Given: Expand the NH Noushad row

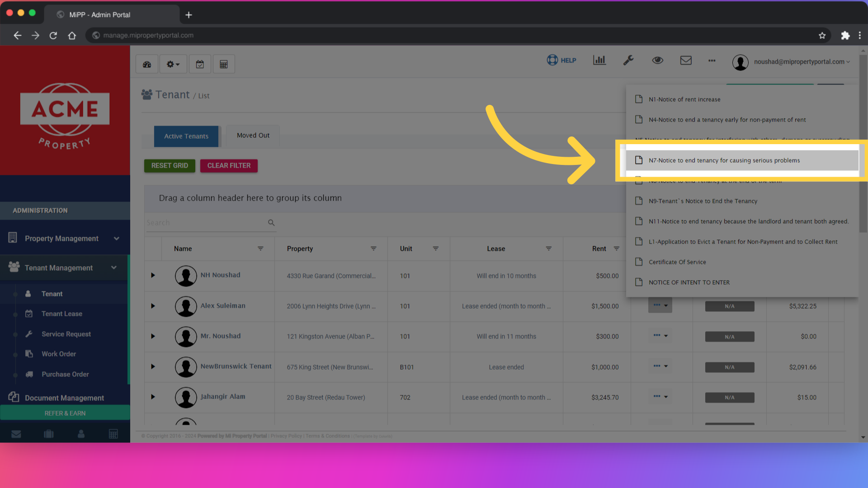Looking at the screenshot, I should (153, 275).
